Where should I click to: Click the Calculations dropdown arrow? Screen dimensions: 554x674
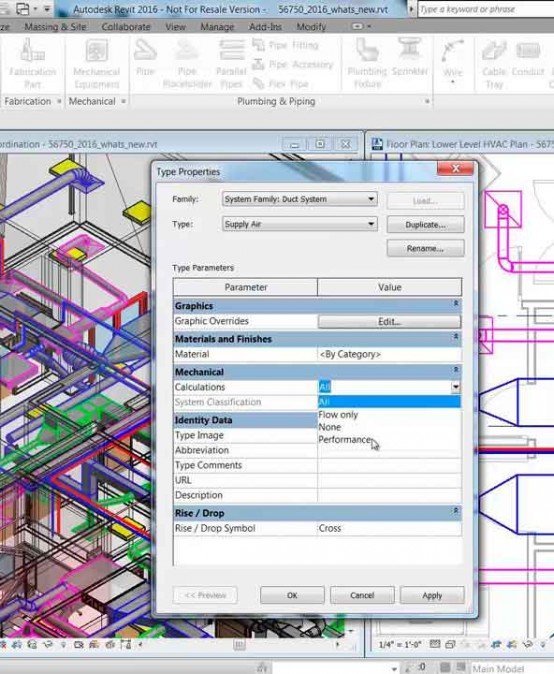click(456, 387)
